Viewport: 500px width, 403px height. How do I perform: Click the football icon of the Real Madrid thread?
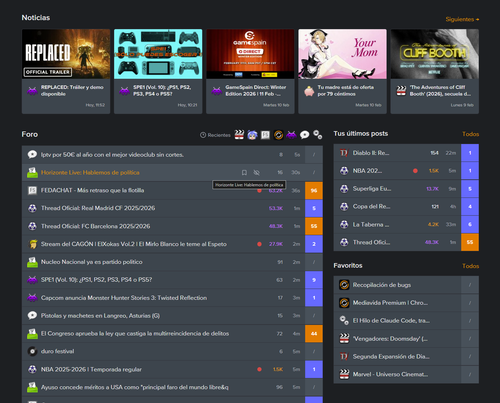click(x=32, y=208)
